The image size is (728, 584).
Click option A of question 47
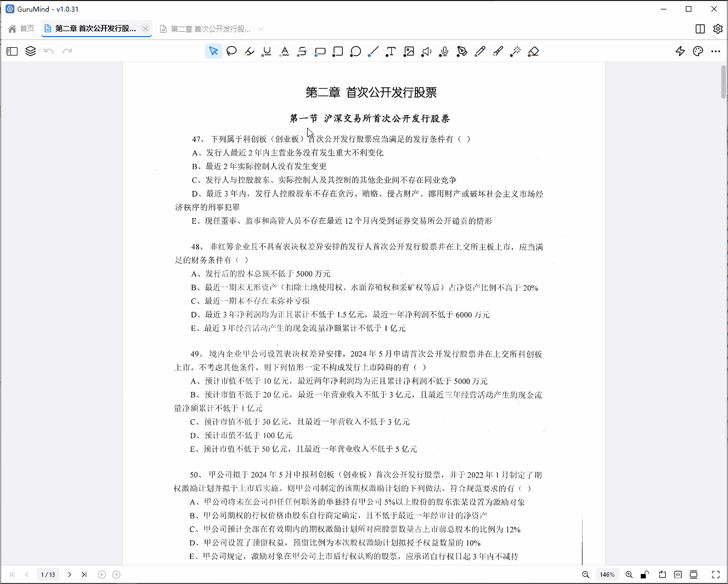click(288, 153)
